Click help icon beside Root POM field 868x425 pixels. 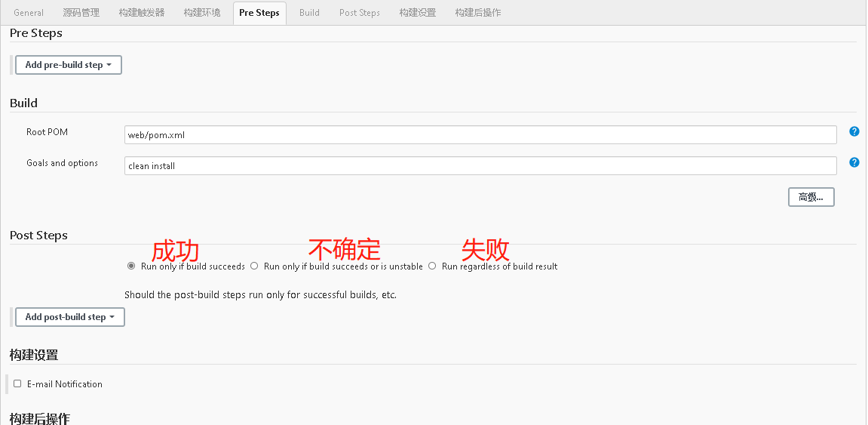tap(854, 131)
